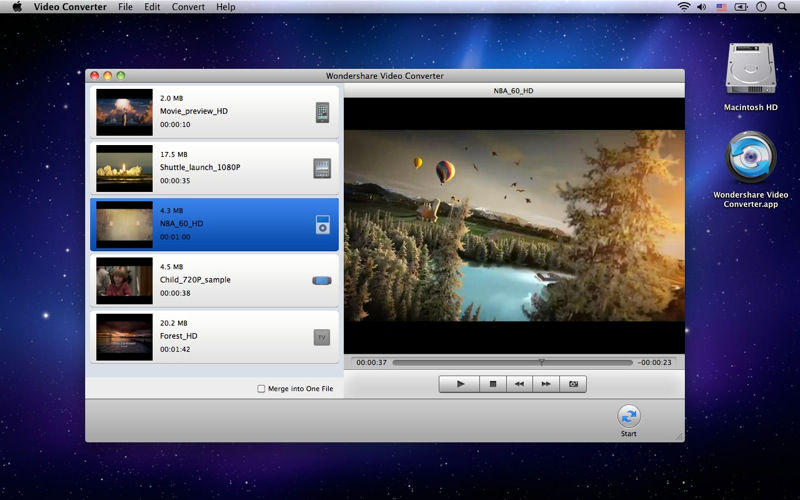Select the Child_720P_sample thumbnail

(124, 281)
